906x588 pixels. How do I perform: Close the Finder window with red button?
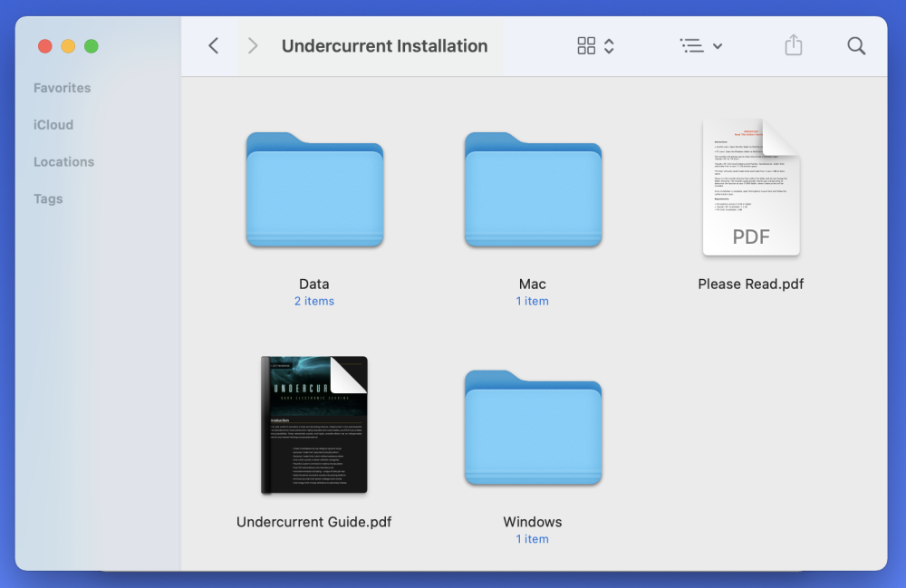[x=45, y=46]
